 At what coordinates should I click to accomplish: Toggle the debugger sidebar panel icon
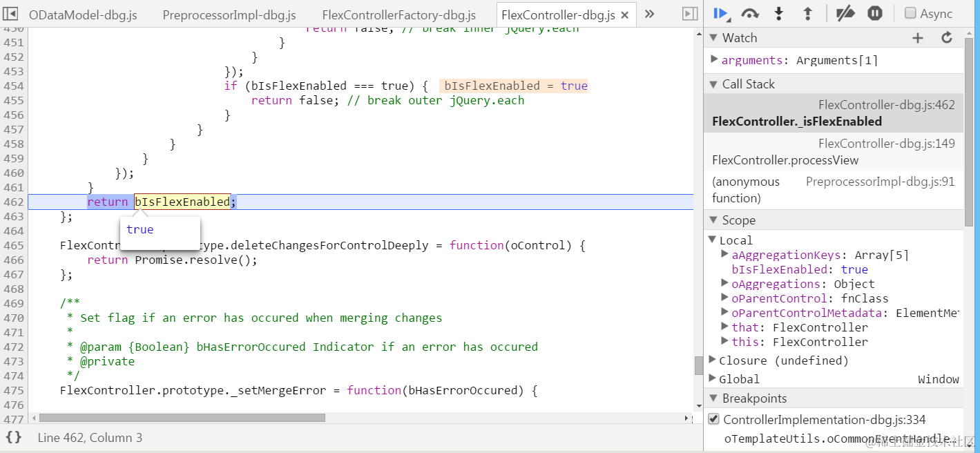pos(689,14)
